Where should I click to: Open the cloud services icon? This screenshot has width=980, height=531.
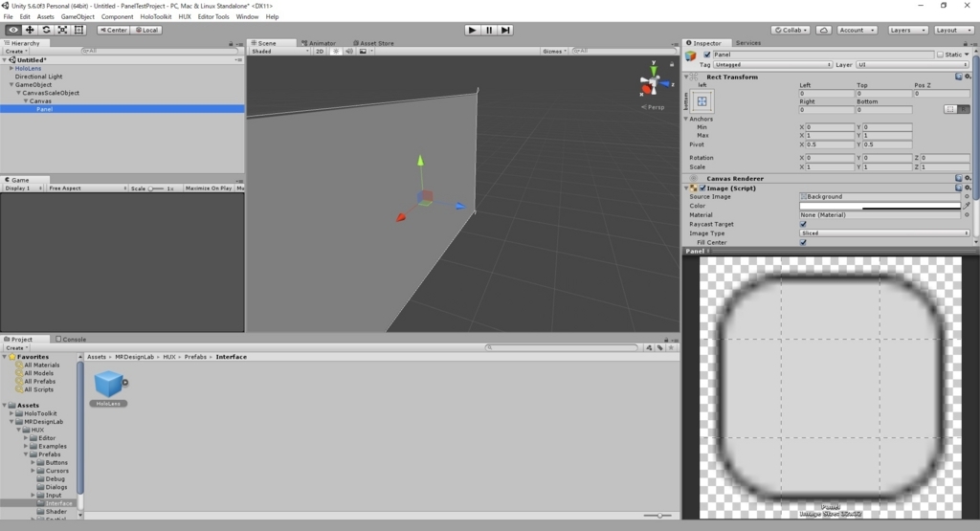click(824, 30)
